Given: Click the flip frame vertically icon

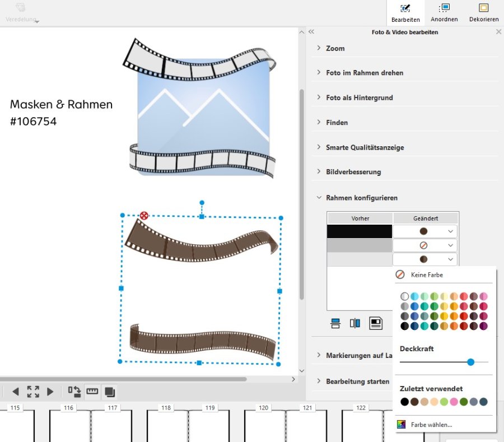Looking at the screenshot, I should [x=336, y=323].
